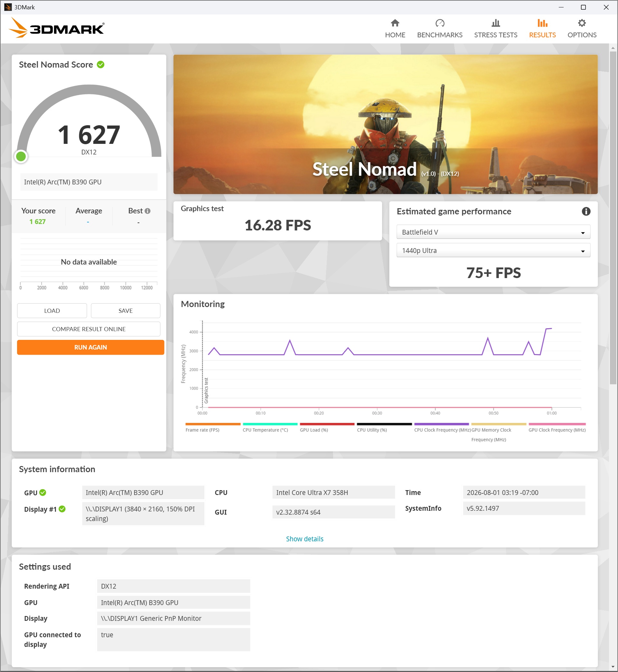
Task: Click the 1 627 Your score value
Action: pyautogui.click(x=37, y=222)
